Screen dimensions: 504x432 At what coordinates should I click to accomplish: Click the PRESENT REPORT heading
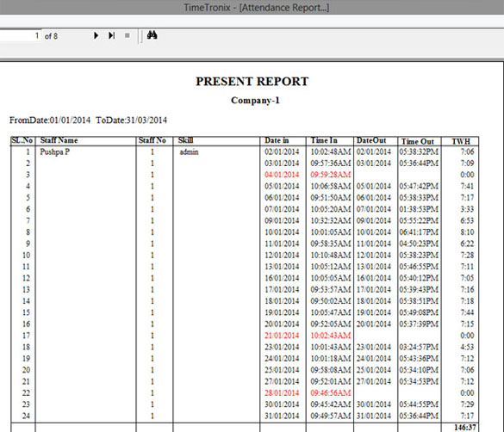(x=252, y=82)
